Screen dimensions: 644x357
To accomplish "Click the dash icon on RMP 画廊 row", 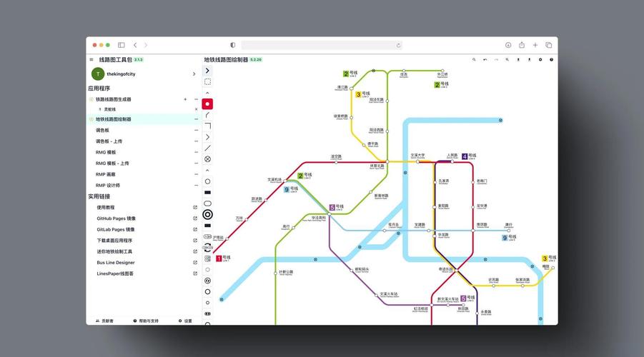I will click(x=196, y=174).
